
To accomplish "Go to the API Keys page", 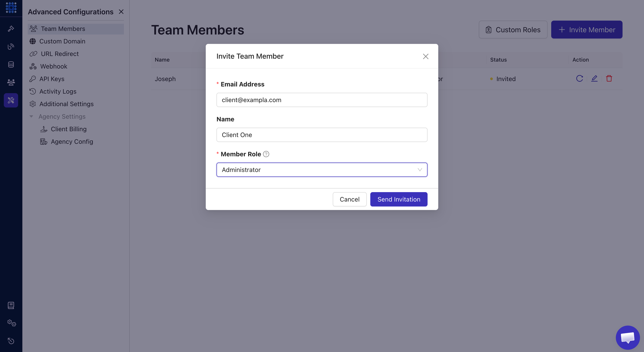I will 52,79.
